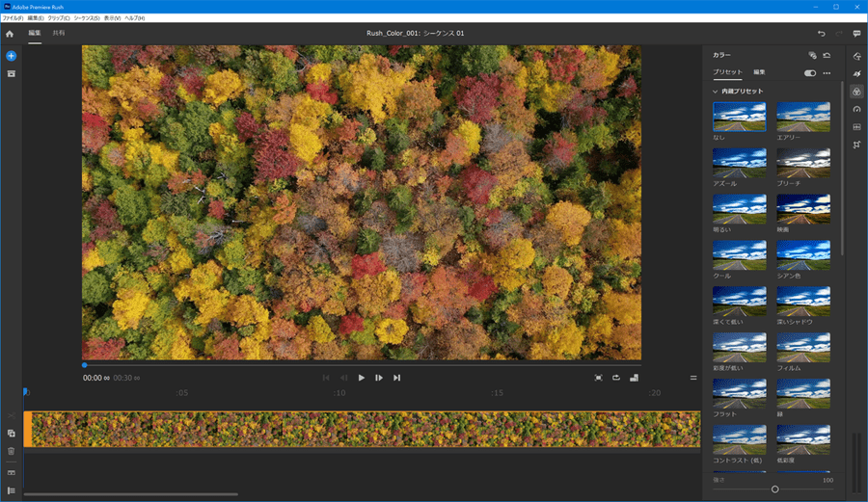
Task: Expand the timeline track controls icon
Action: click(11, 490)
